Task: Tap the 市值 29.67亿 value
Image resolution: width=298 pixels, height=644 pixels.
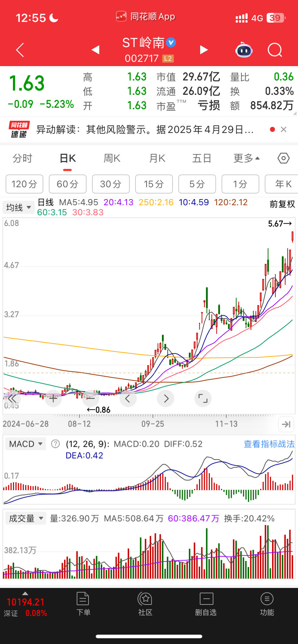Action: click(188, 77)
